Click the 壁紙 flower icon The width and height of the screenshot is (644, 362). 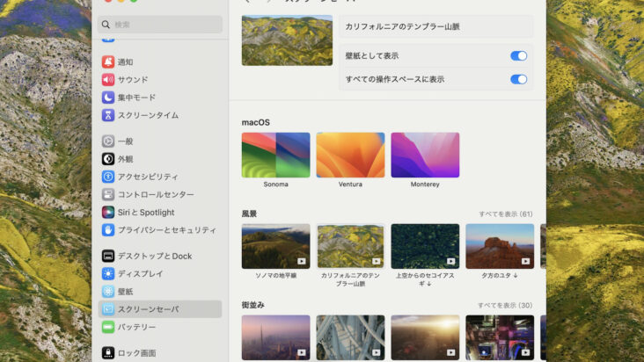point(108,292)
